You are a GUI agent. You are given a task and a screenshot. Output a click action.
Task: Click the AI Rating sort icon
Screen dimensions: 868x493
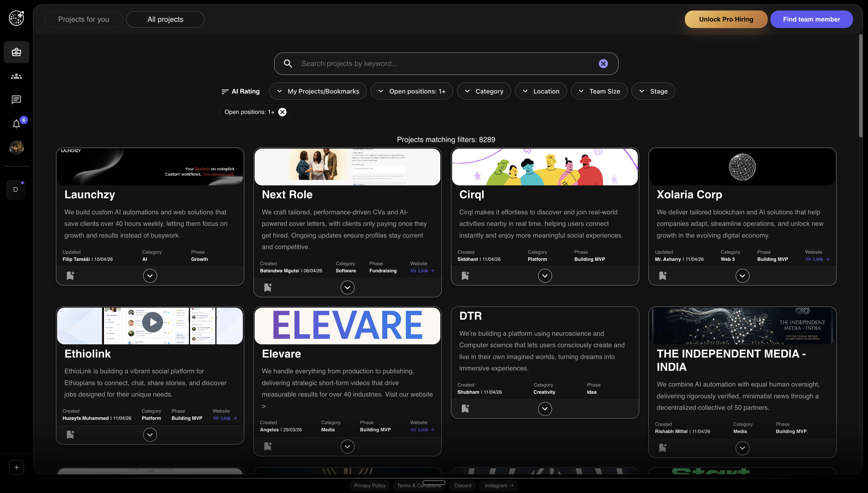pyautogui.click(x=225, y=91)
